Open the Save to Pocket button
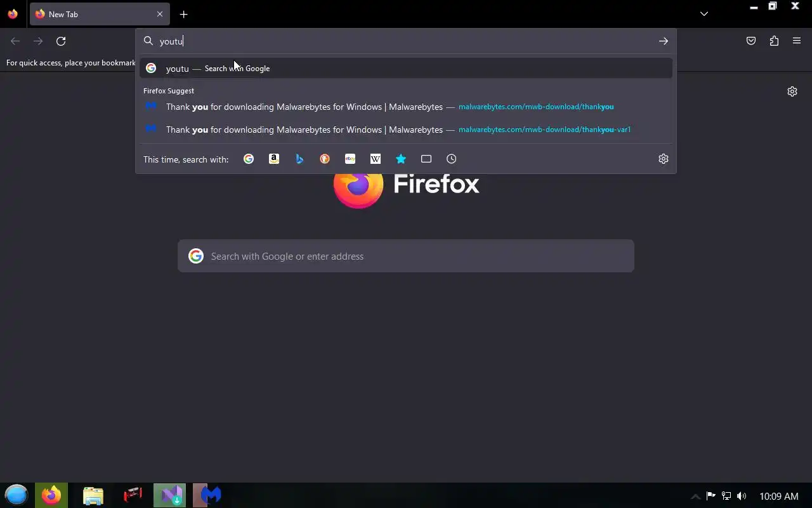The image size is (812, 508). click(x=751, y=41)
